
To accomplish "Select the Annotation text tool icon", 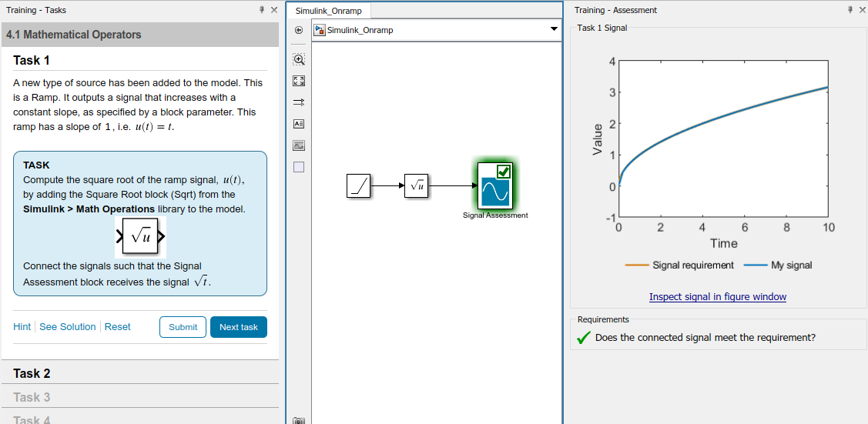I will click(x=299, y=123).
